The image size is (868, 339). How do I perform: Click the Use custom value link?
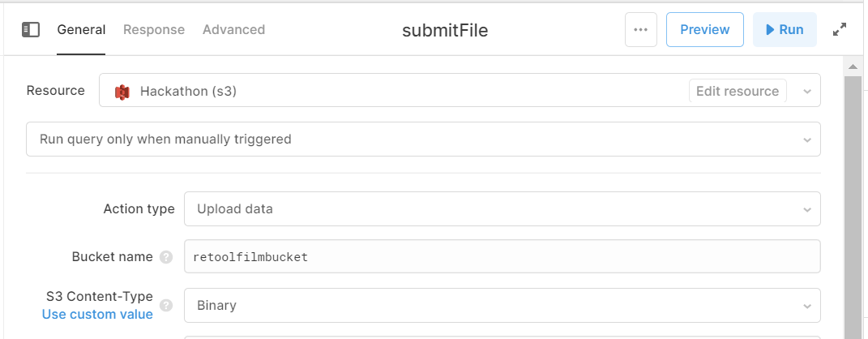coord(97,314)
